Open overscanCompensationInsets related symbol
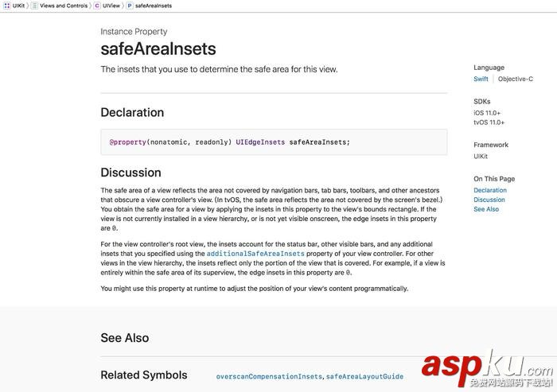 [269, 376]
